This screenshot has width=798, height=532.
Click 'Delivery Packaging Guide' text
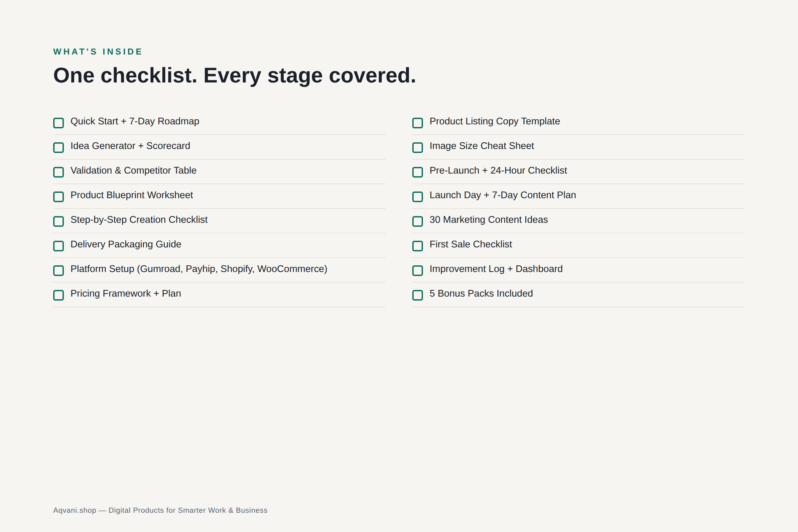126,244
